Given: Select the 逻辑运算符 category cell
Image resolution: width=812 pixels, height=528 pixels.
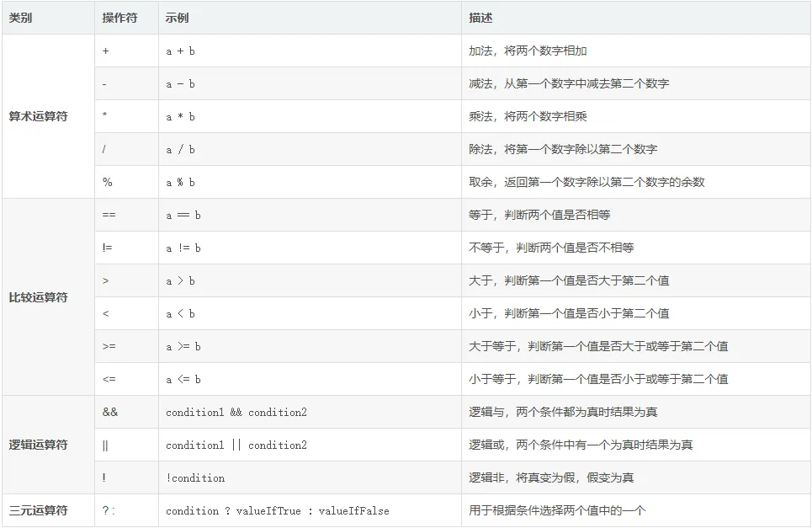Looking at the screenshot, I should coord(38,445).
